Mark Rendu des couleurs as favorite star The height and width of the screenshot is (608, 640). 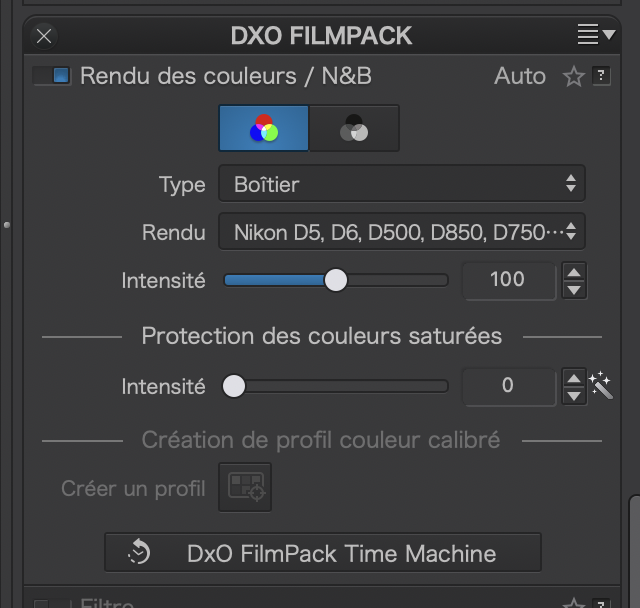[x=573, y=76]
